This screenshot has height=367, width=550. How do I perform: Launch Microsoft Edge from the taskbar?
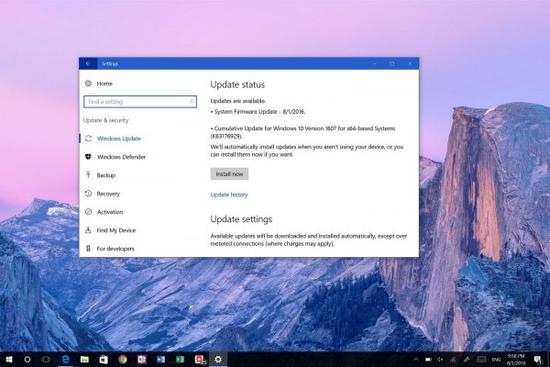click(66, 359)
